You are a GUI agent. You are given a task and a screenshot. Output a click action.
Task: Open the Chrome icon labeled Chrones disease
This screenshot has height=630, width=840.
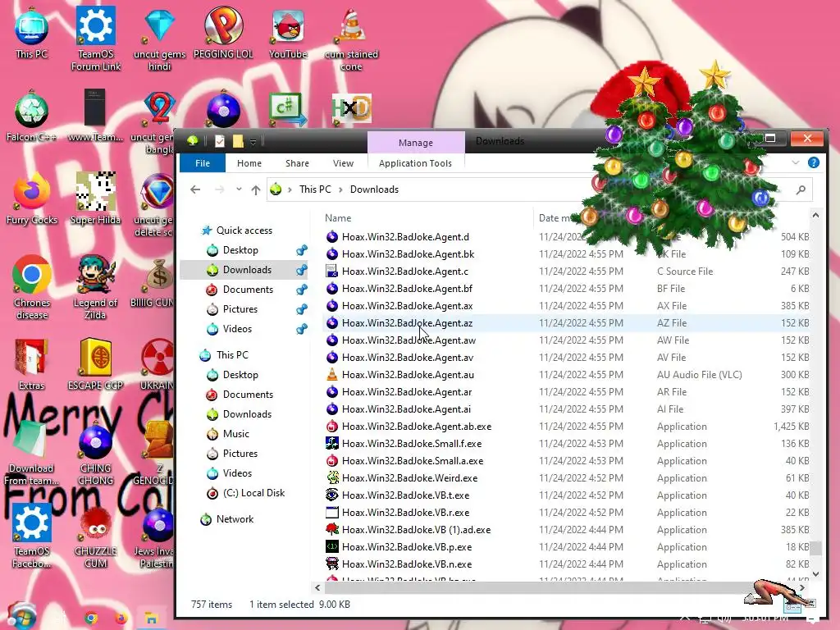[32, 288]
